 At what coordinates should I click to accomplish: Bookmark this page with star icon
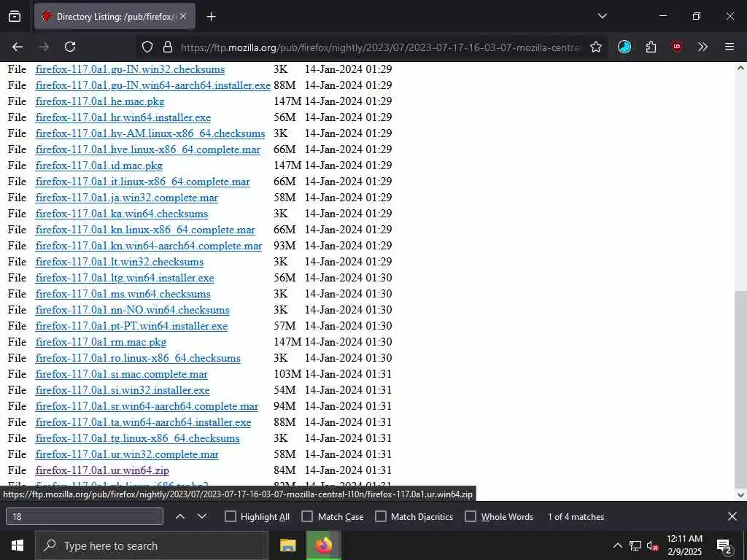point(595,47)
